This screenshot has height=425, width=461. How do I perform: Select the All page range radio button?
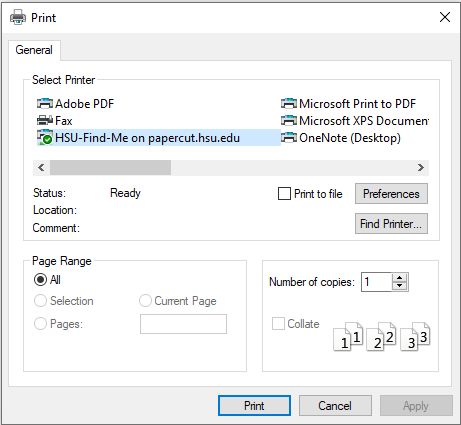[40, 280]
